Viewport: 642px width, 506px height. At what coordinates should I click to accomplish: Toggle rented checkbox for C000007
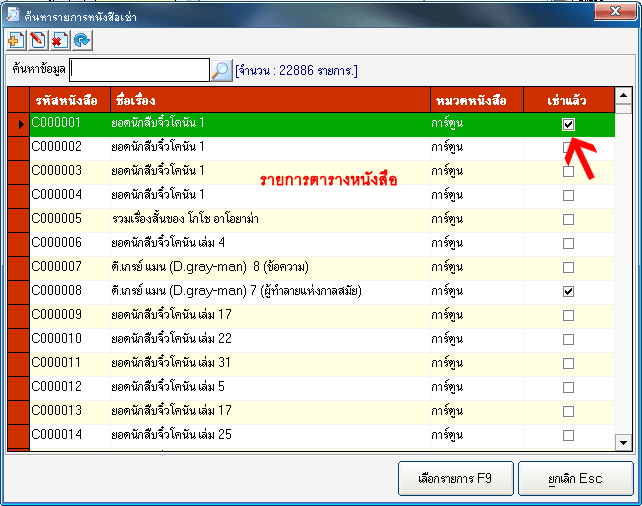(568, 268)
